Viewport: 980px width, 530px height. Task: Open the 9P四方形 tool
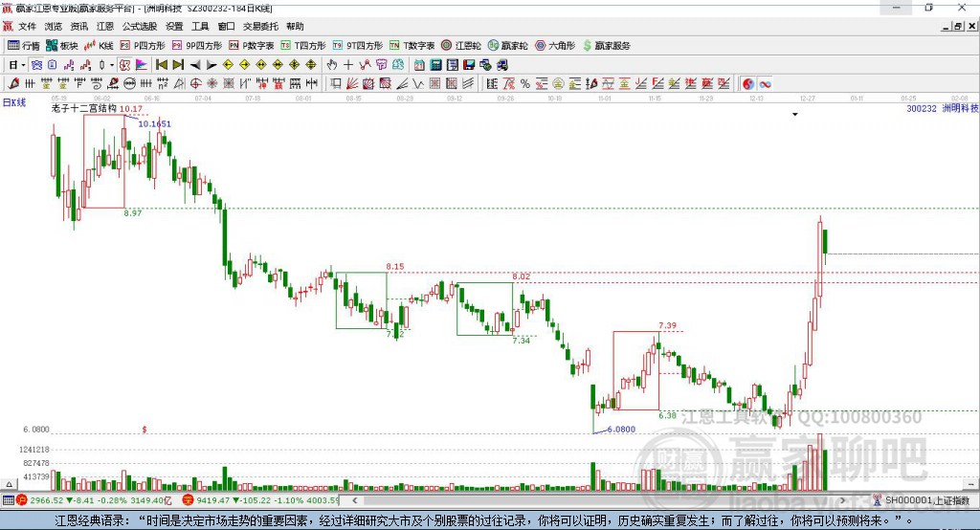197,46
